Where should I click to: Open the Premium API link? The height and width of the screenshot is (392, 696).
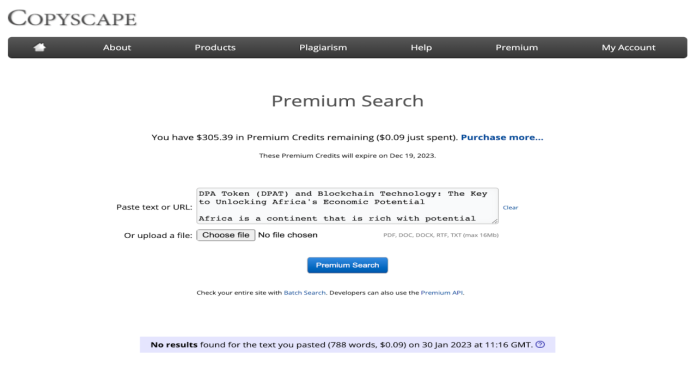pos(441,293)
